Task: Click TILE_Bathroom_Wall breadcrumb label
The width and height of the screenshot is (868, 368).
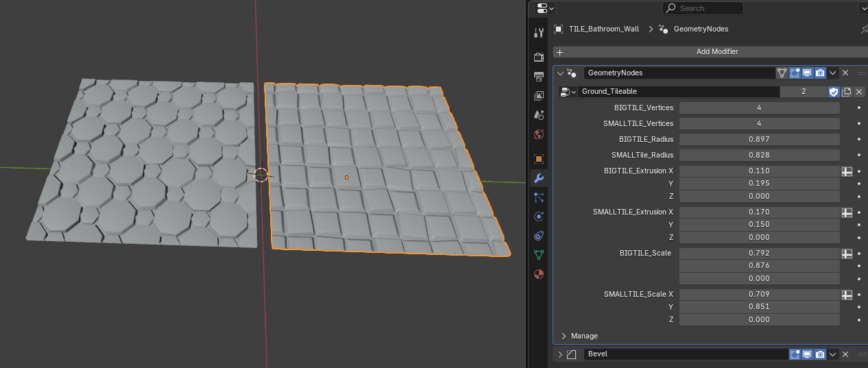Action: [603, 29]
